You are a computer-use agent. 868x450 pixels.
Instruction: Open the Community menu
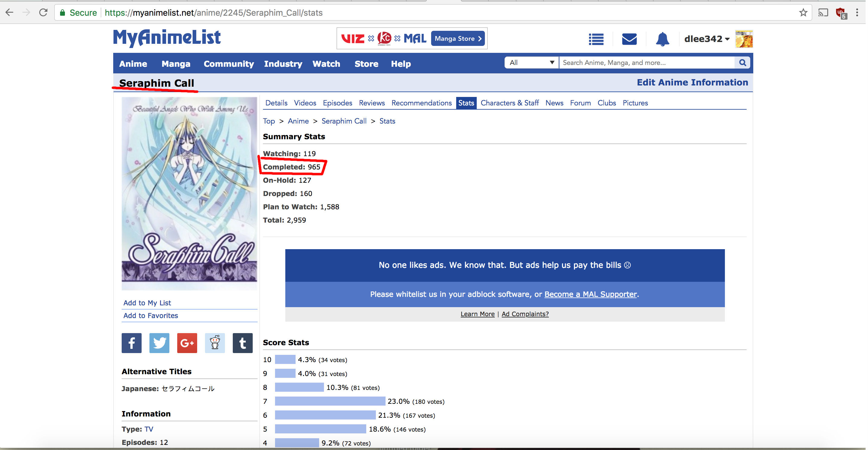point(229,64)
